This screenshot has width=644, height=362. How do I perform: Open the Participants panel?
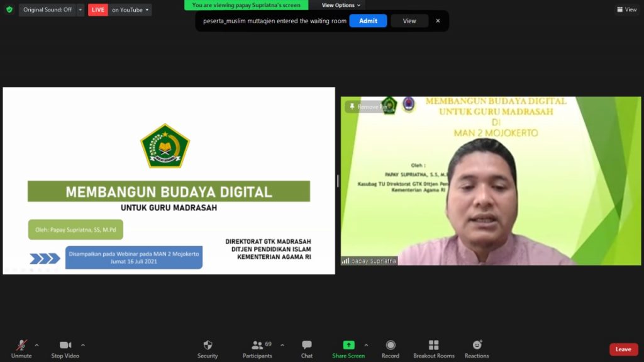(257, 349)
